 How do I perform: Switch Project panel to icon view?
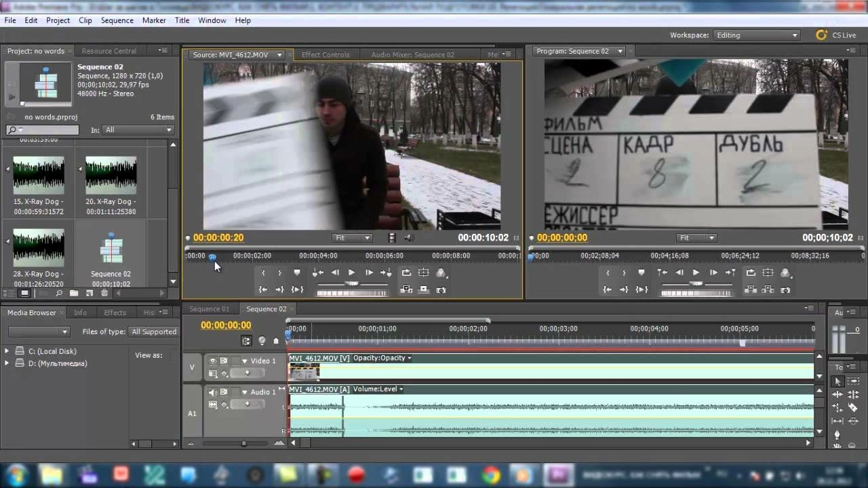pos(24,293)
